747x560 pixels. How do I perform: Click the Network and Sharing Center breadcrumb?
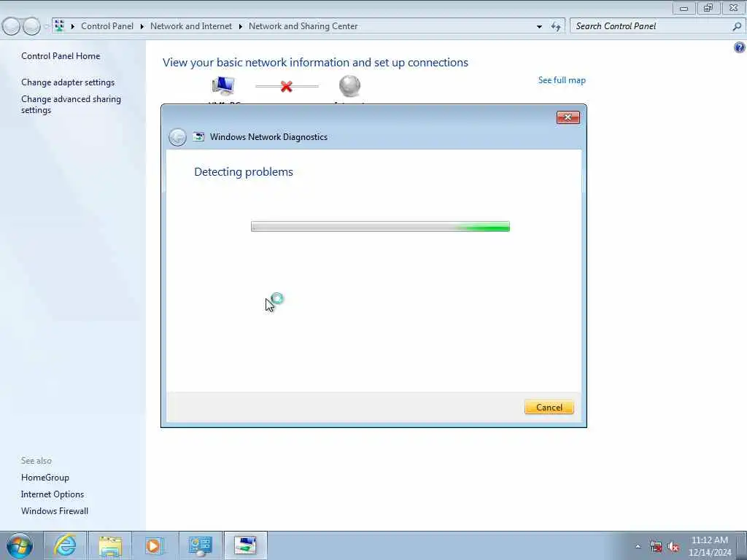click(x=303, y=26)
